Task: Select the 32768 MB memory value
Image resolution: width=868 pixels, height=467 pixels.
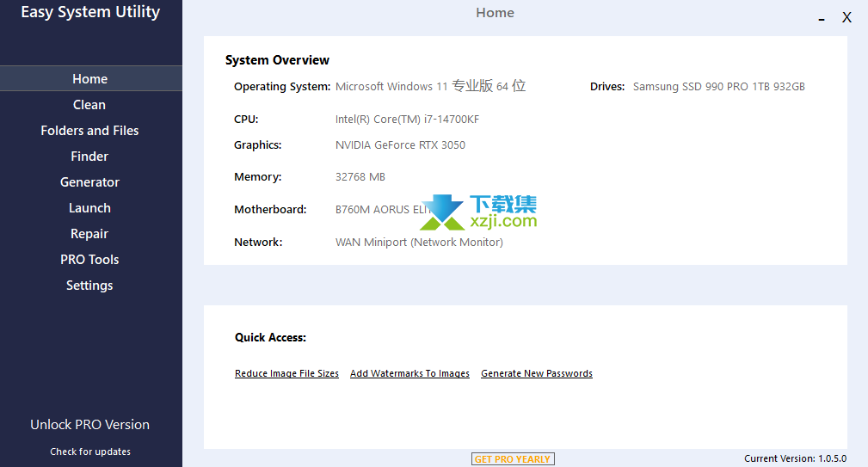Action: [360, 177]
